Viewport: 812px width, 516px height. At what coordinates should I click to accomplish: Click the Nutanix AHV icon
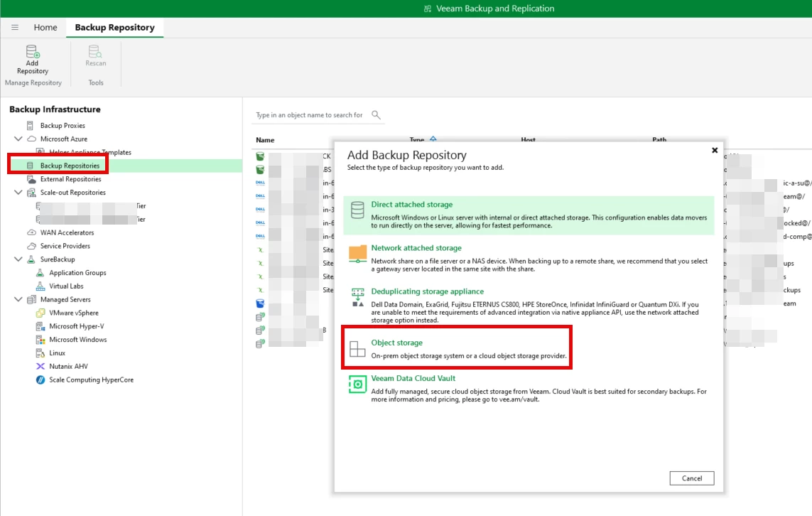pyautogui.click(x=40, y=366)
